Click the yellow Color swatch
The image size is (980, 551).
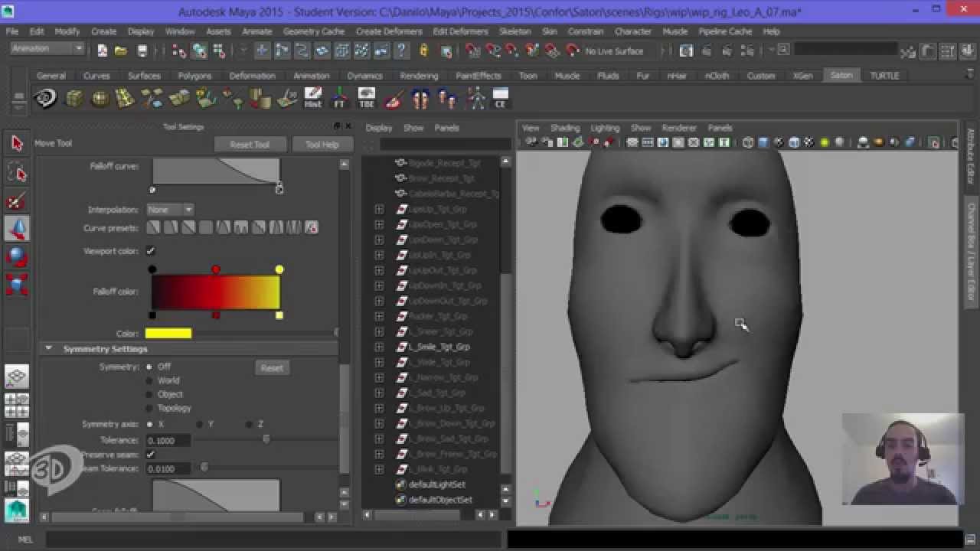pyautogui.click(x=168, y=333)
